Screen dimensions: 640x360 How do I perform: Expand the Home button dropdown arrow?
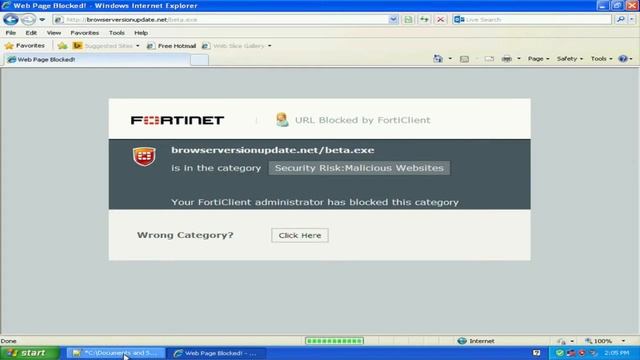[x=450, y=59]
